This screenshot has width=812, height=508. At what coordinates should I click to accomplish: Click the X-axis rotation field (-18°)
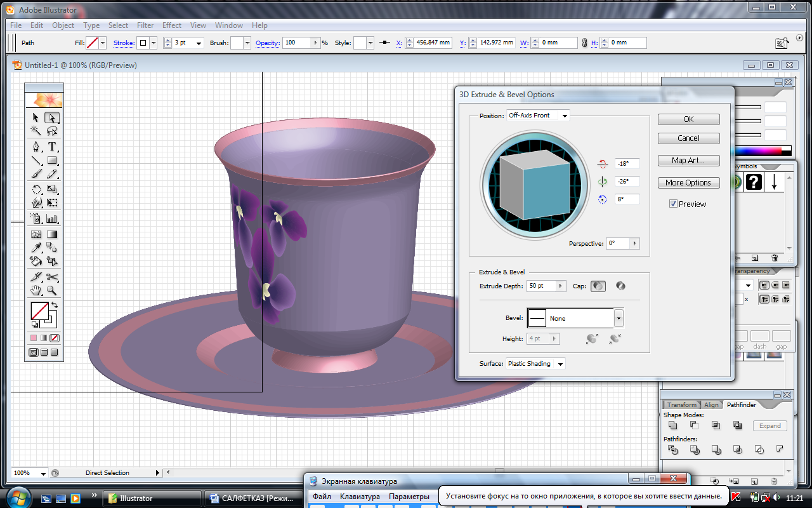point(627,164)
